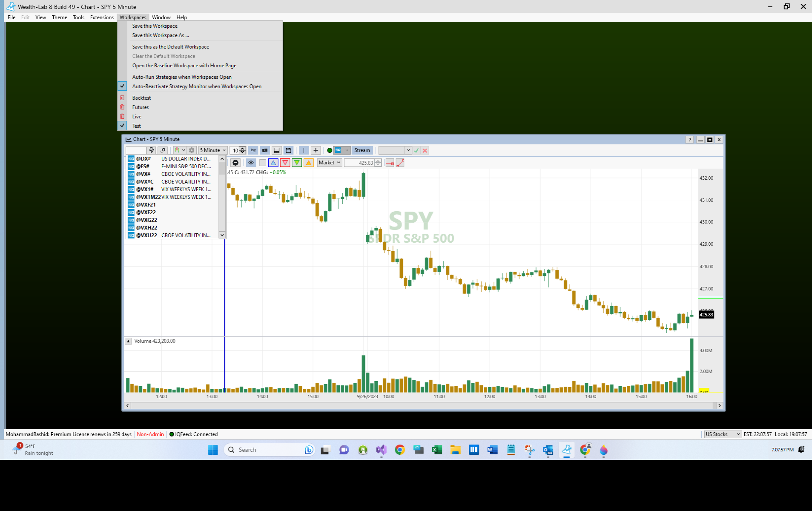The height and width of the screenshot is (511, 812).
Task: Click the red diagonal trendline tool
Action: pos(400,163)
